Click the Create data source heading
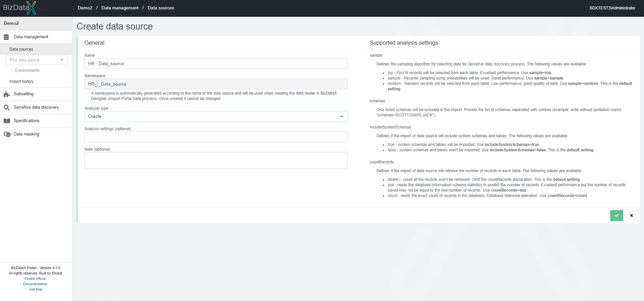 tap(114, 27)
